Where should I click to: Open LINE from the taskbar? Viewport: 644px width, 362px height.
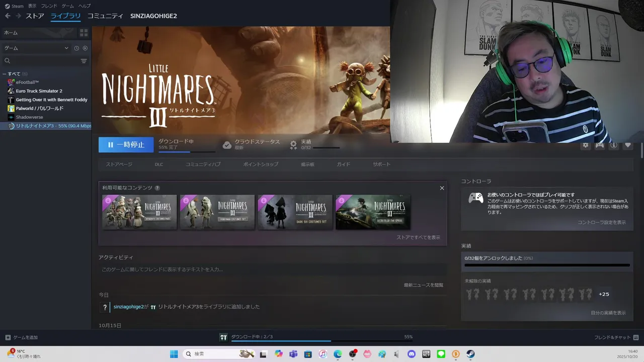[x=441, y=354]
